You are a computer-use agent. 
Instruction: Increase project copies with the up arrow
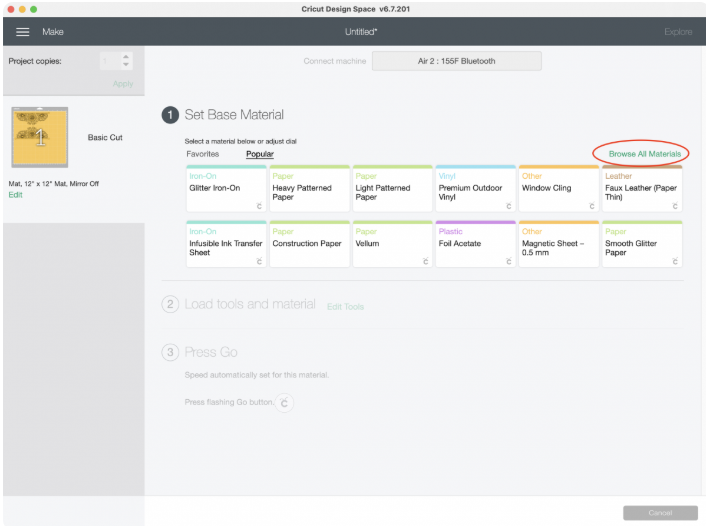126,57
